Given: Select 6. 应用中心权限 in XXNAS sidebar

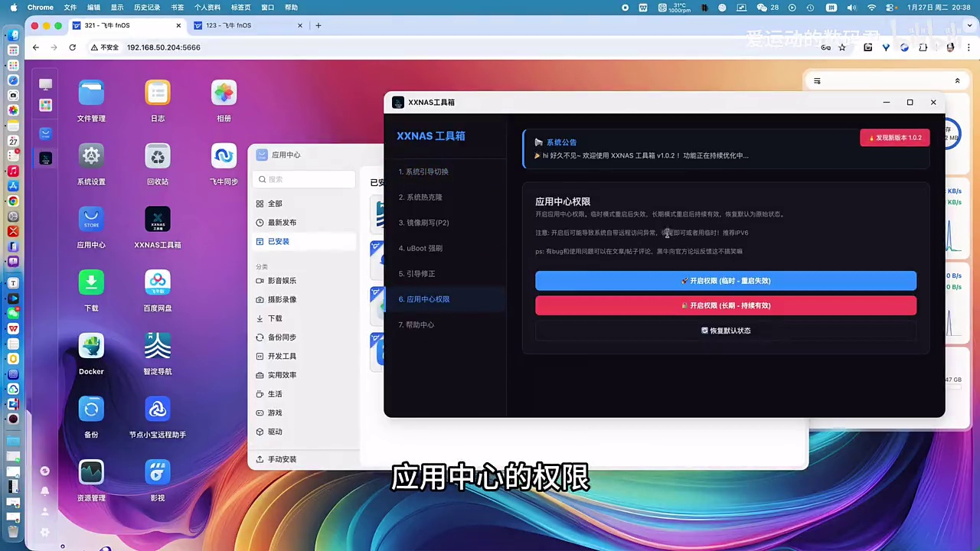Looking at the screenshot, I should pyautogui.click(x=445, y=299).
